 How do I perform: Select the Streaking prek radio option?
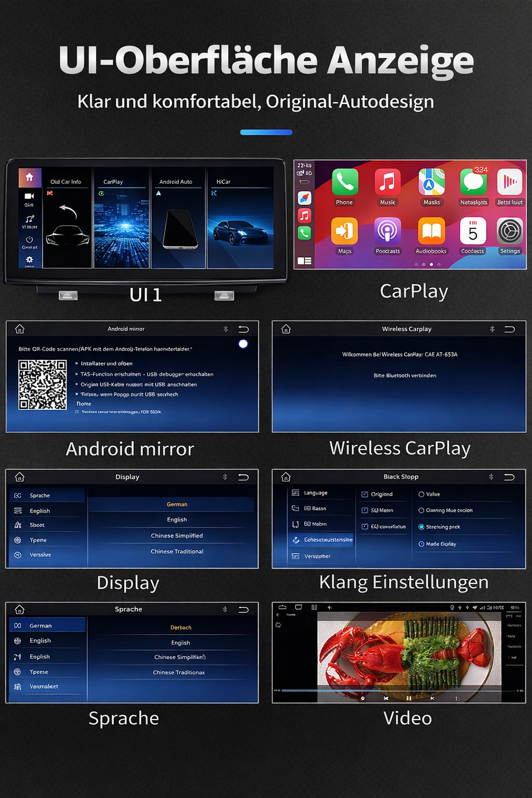click(421, 527)
